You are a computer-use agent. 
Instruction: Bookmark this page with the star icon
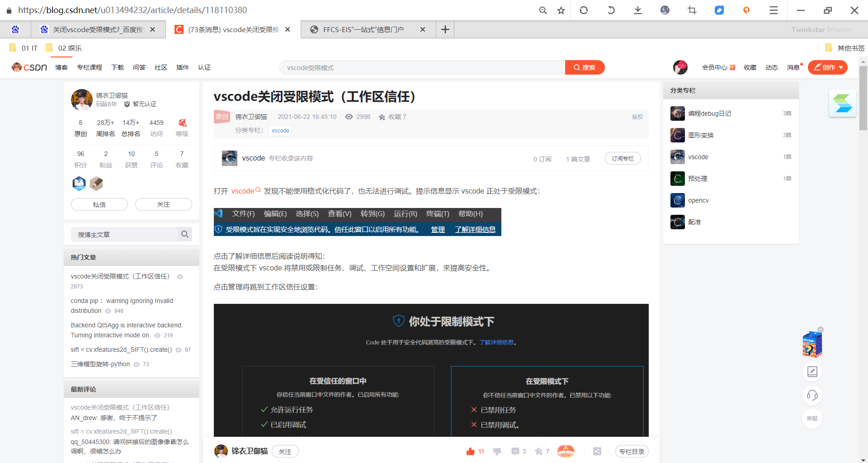[x=561, y=10]
